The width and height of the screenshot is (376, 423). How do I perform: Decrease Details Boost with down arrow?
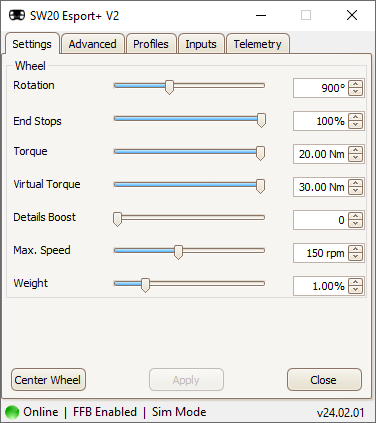click(x=356, y=224)
